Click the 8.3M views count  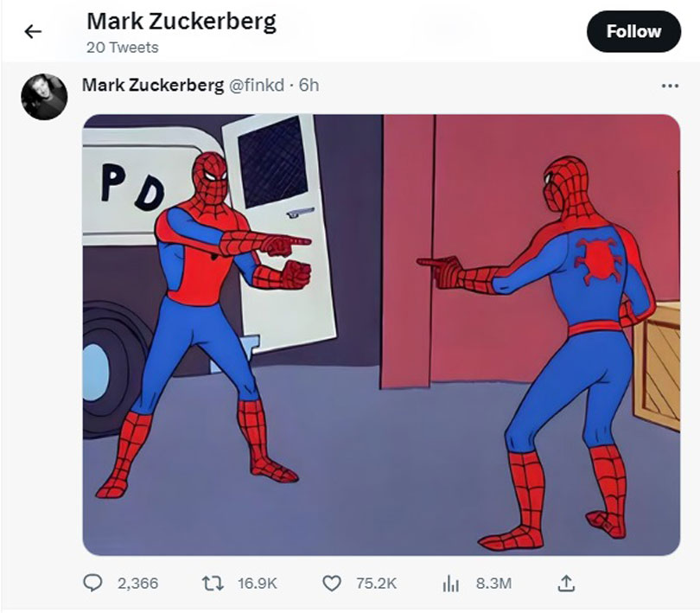click(x=493, y=584)
